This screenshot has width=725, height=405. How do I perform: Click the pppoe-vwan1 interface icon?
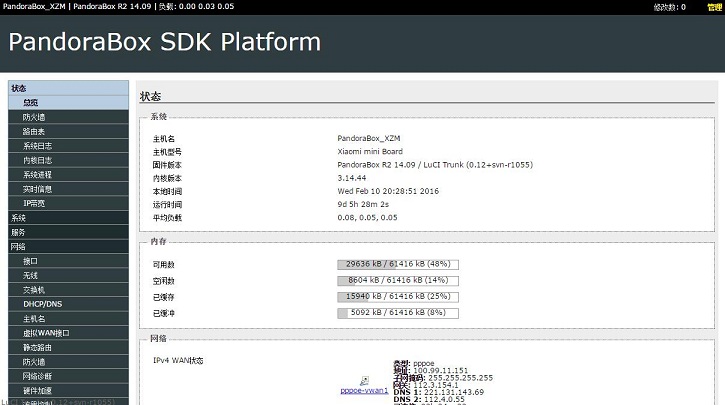click(x=364, y=381)
